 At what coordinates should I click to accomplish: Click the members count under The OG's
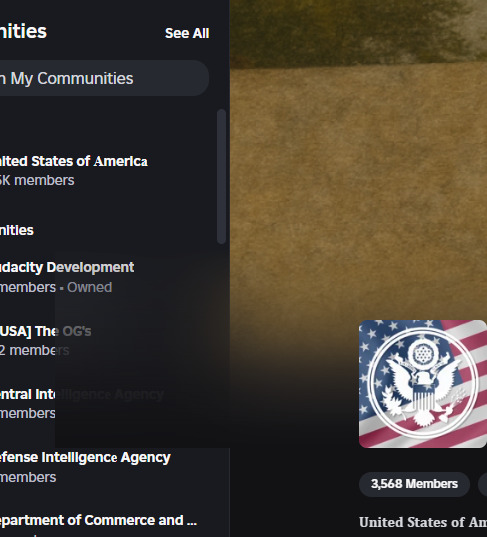point(35,350)
